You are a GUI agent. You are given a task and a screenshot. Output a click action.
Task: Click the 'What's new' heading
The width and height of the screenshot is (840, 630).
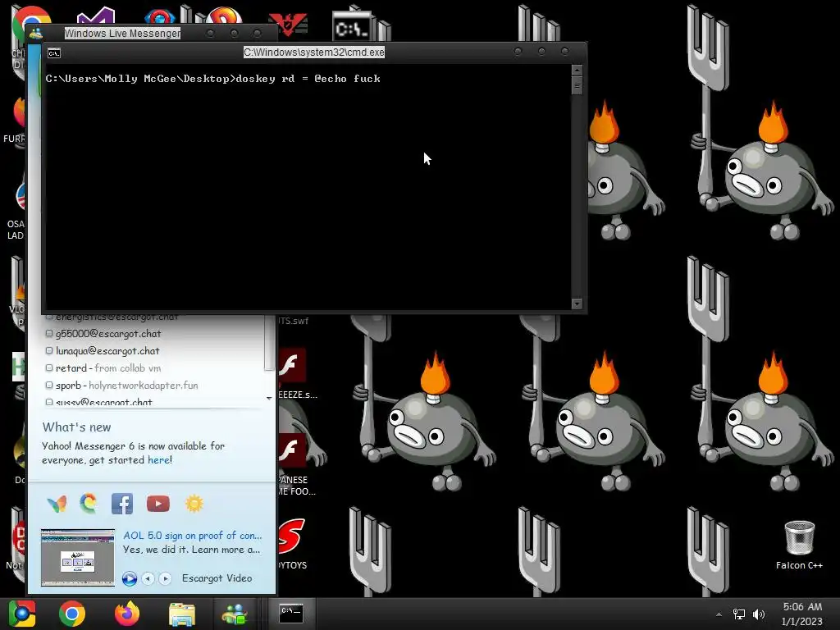click(x=76, y=427)
